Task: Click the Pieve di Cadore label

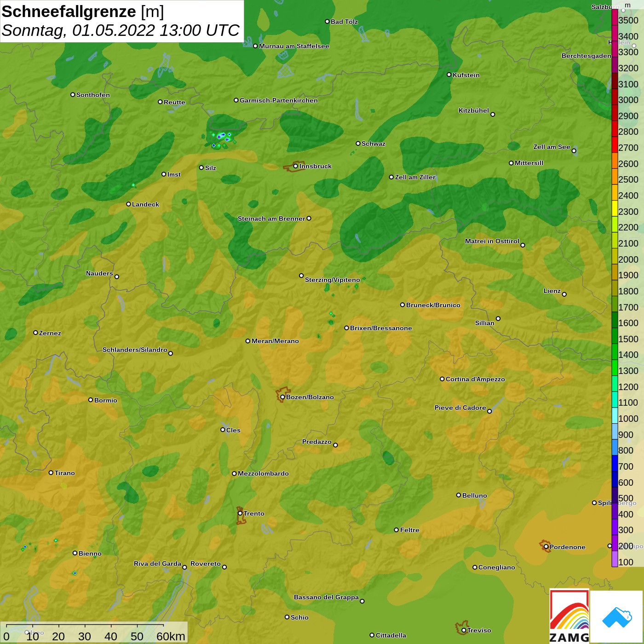Action: [460, 408]
